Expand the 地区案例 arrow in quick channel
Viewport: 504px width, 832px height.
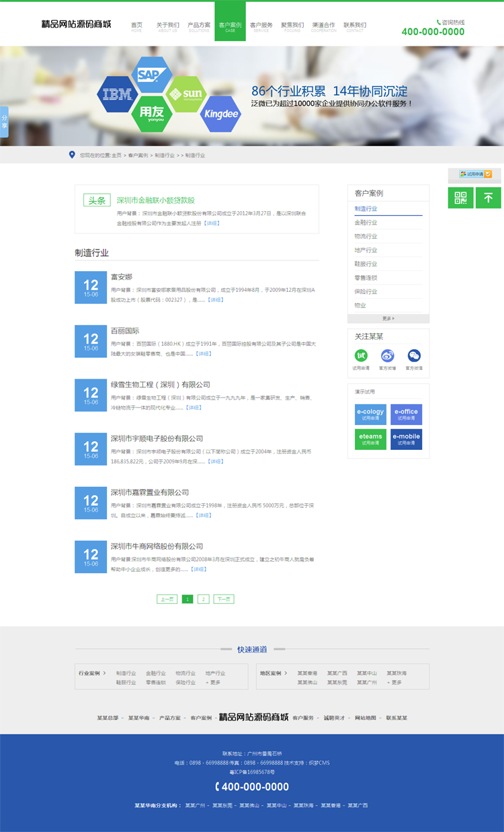(x=285, y=673)
